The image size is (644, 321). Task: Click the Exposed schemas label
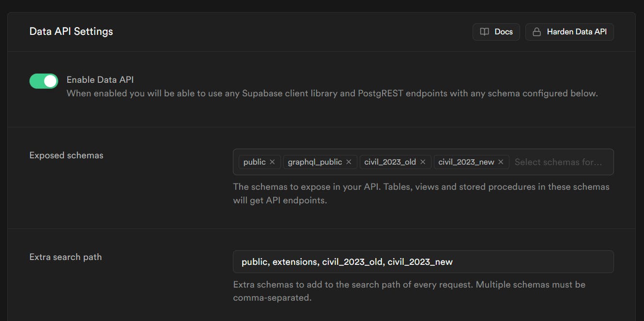click(66, 155)
